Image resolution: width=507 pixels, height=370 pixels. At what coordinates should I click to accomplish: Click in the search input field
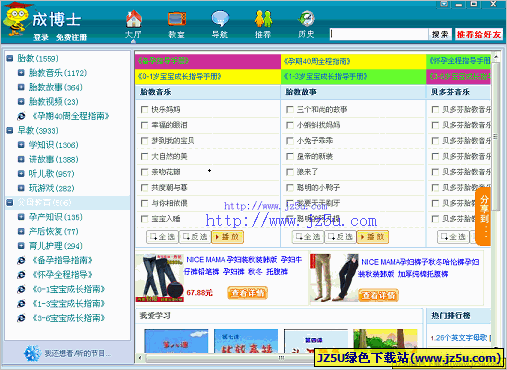pyautogui.click(x=379, y=34)
